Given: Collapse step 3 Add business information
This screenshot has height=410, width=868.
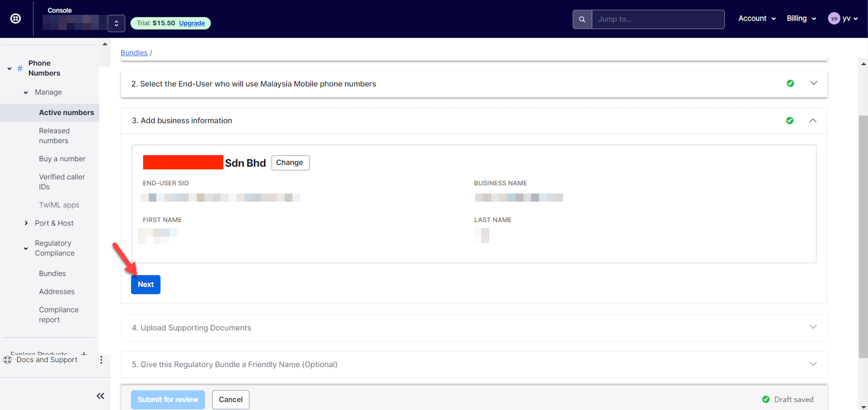Looking at the screenshot, I should 812,121.
